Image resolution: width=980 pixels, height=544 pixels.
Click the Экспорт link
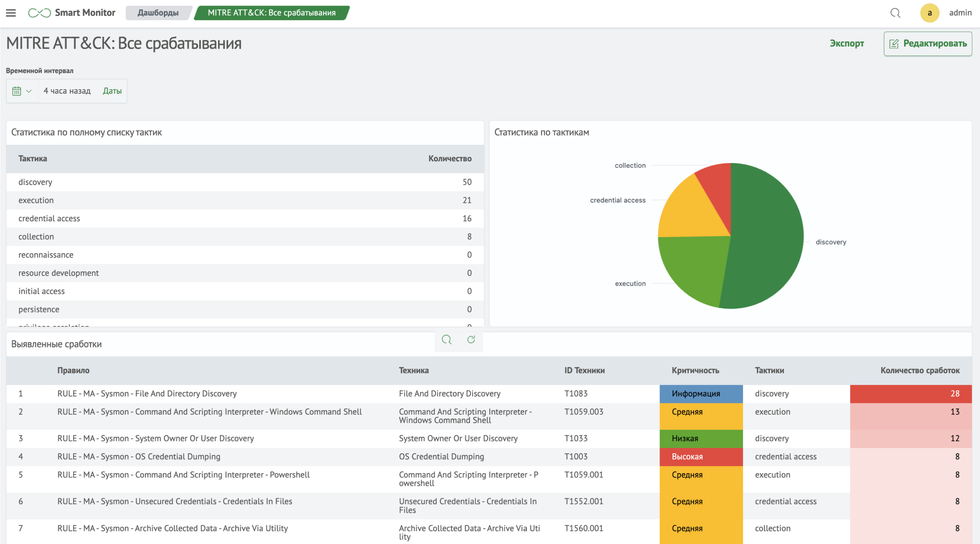(847, 43)
